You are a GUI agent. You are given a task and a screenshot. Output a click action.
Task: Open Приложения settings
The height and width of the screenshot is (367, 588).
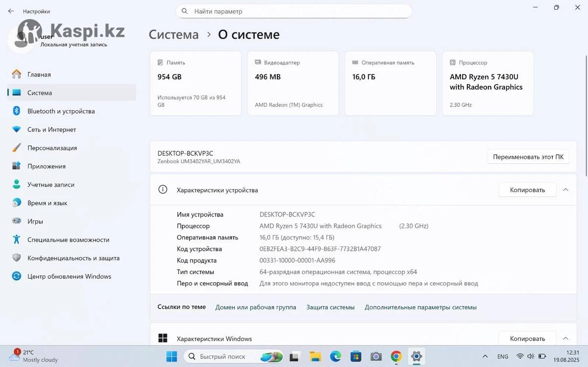[x=72, y=166]
